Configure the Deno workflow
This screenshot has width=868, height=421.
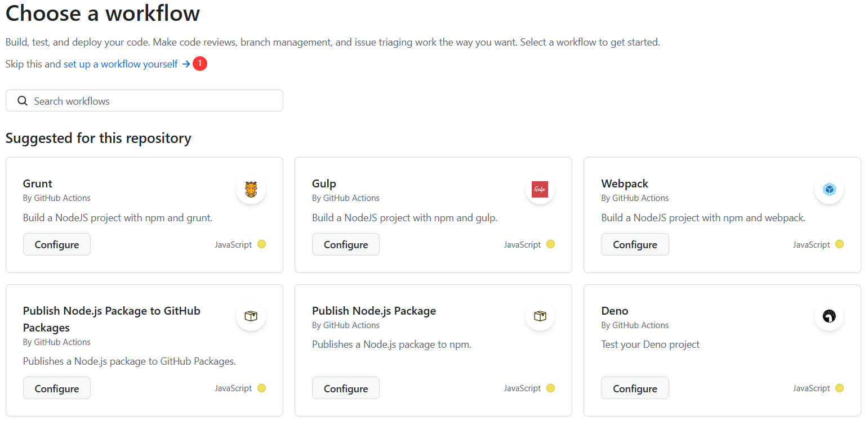(x=635, y=388)
